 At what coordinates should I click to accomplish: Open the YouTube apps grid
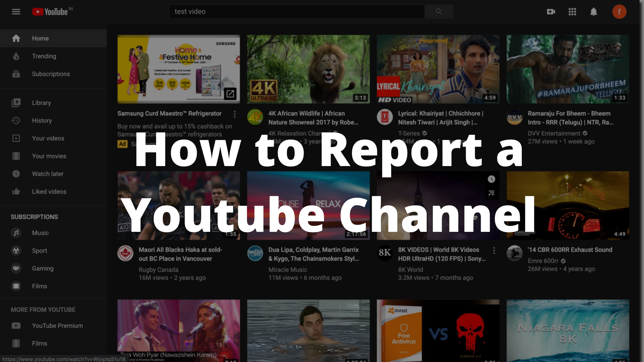572,12
